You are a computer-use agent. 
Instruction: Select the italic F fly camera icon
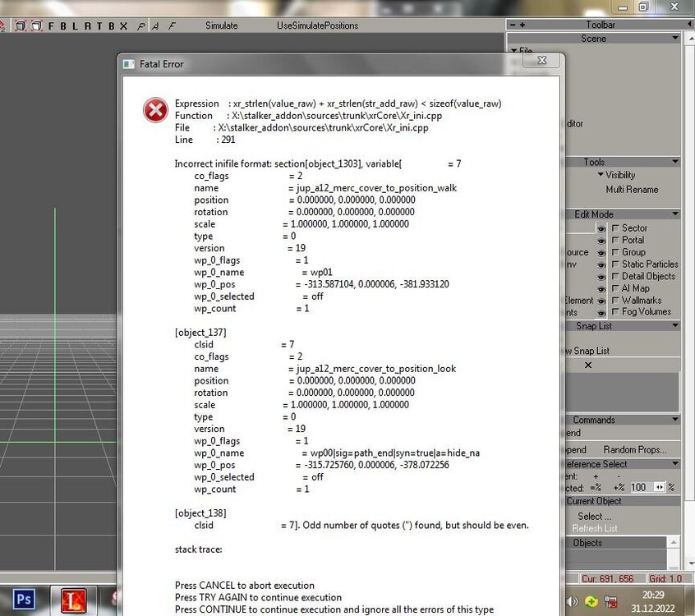click(172, 26)
